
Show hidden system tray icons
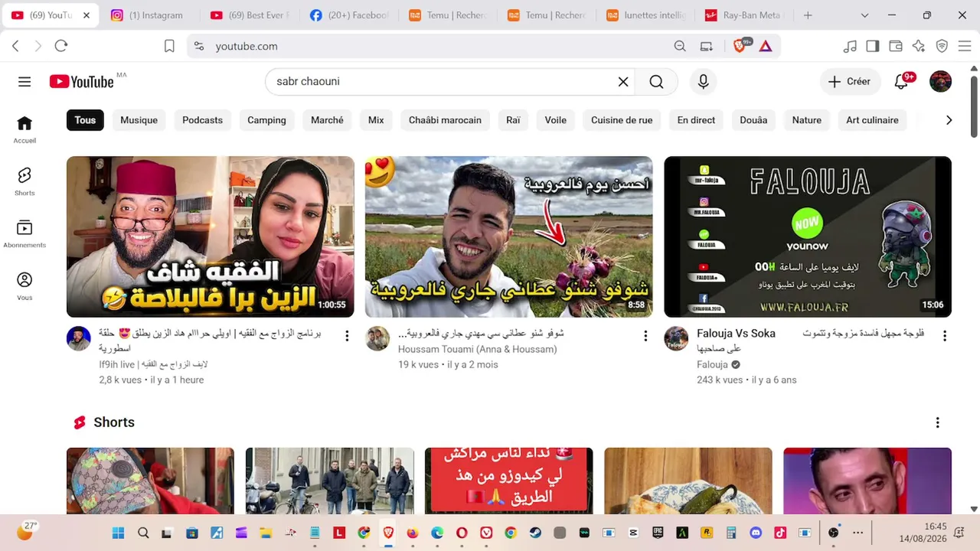coord(857,533)
